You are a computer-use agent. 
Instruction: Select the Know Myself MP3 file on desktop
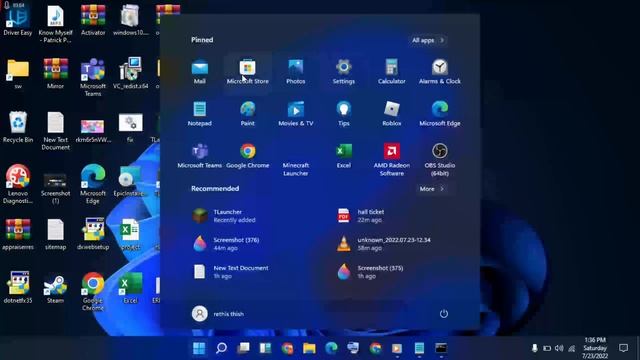56,24
